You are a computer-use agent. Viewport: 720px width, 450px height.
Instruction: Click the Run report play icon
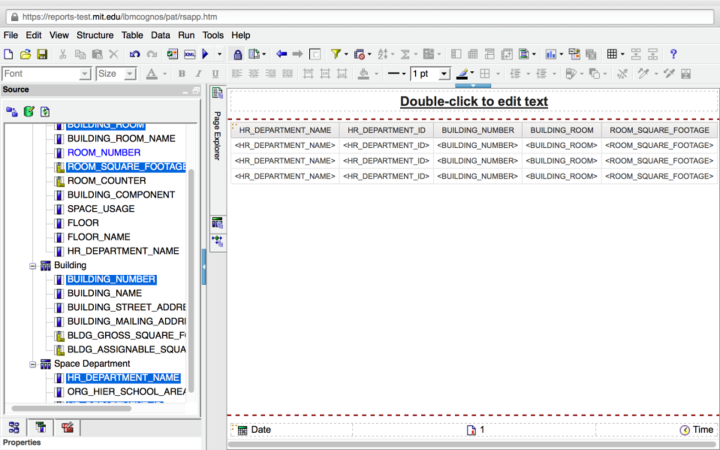pyautogui.click(x=206, y=54)
